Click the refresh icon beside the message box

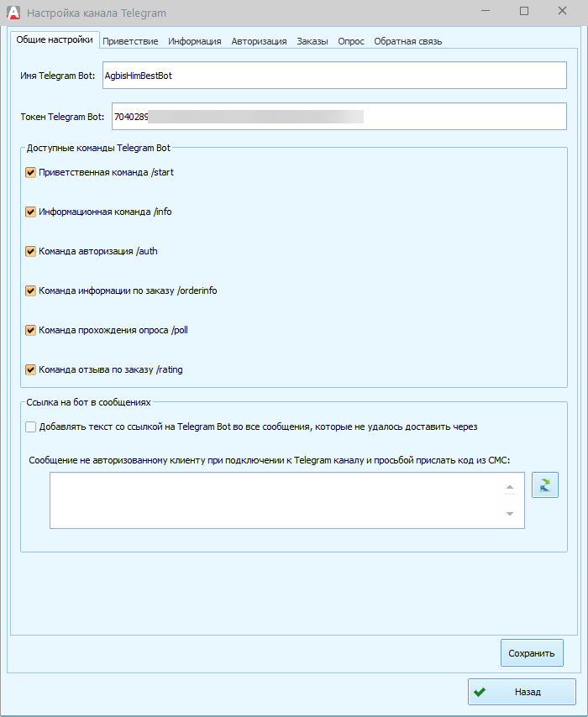pos(544,485)
